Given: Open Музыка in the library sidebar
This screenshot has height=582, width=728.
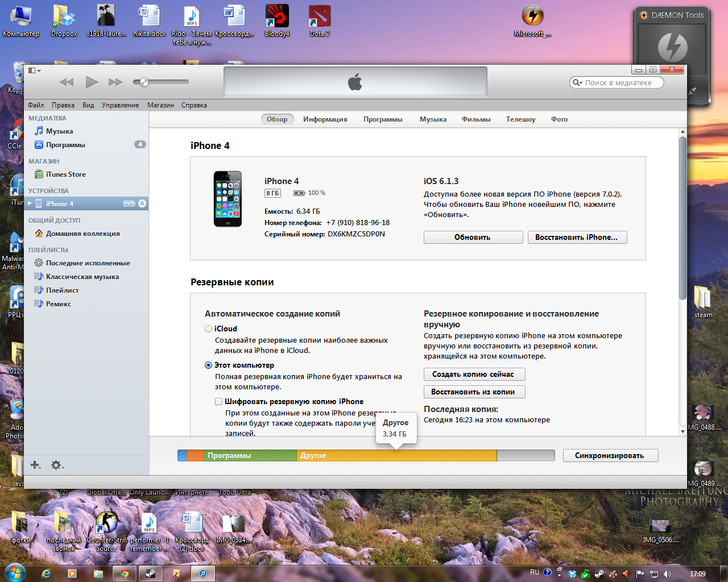Looking at the screenshot, I should pos(59,131).
